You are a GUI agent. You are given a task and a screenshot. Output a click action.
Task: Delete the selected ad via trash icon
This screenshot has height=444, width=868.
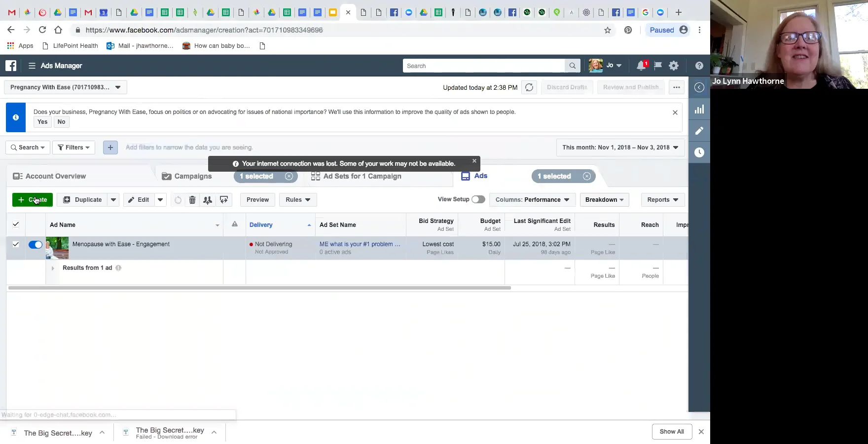[192, 200]
